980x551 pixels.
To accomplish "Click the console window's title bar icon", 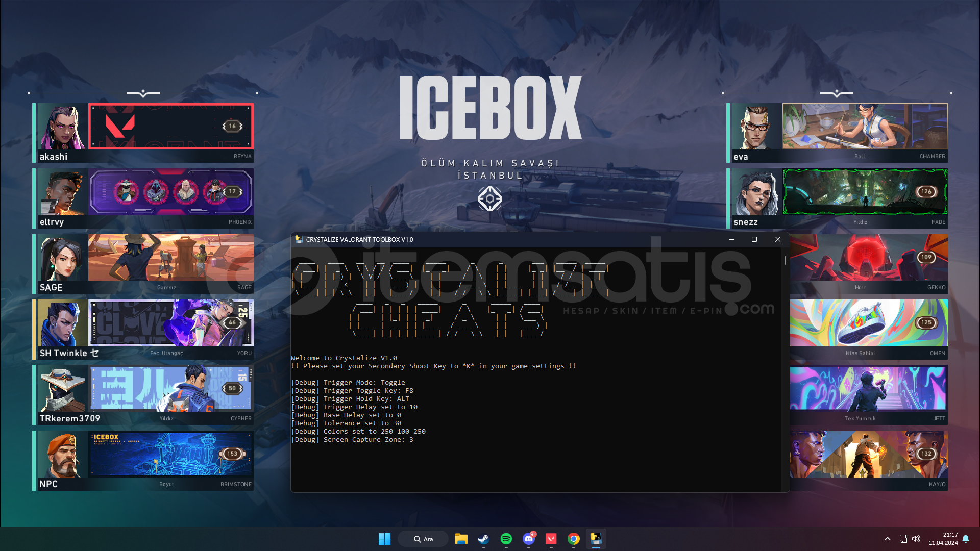I will [x=299, y=239].
